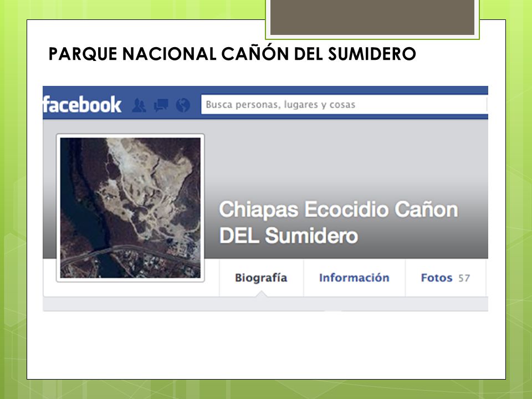Click the blank white slide area below the screenshot
Screen dimensions: 532x399
coord(266,344)
